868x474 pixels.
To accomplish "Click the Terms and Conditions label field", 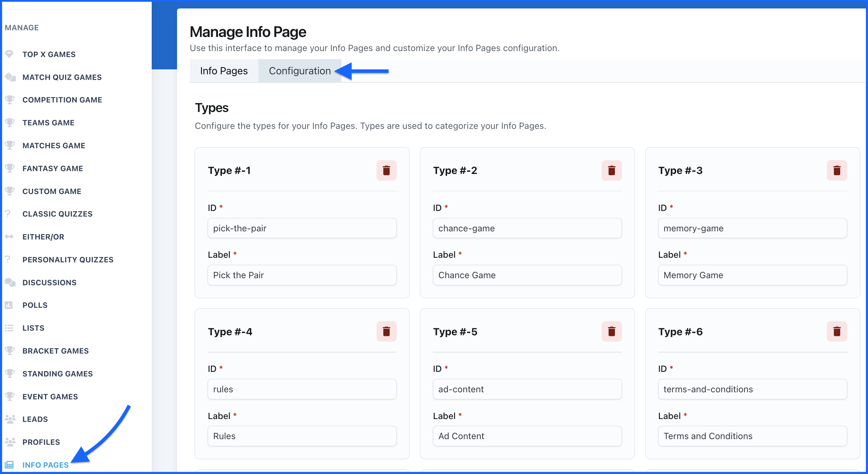I will pyautogui.click(x=752, y=436).
